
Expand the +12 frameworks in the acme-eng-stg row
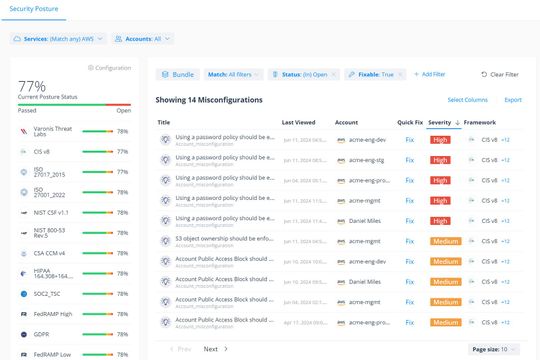pyautogui.click(x=505, y=160)
